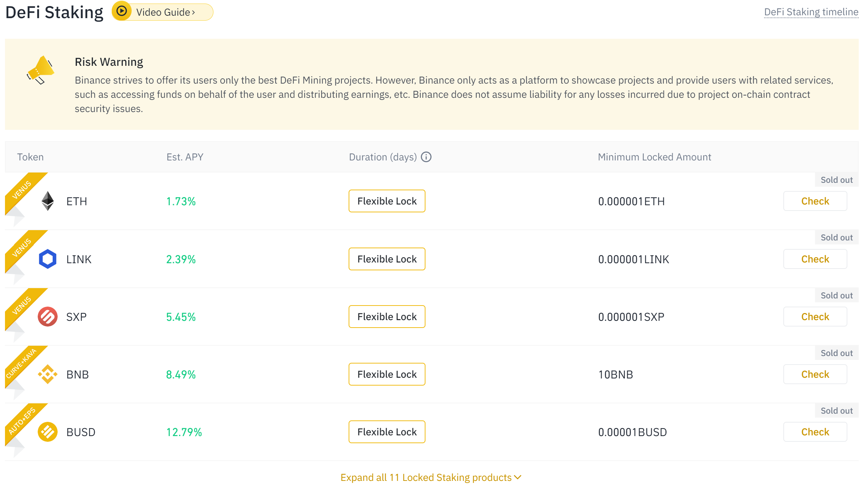
Task: Click the Sold out tag on BUSD row
Action: 837,410
